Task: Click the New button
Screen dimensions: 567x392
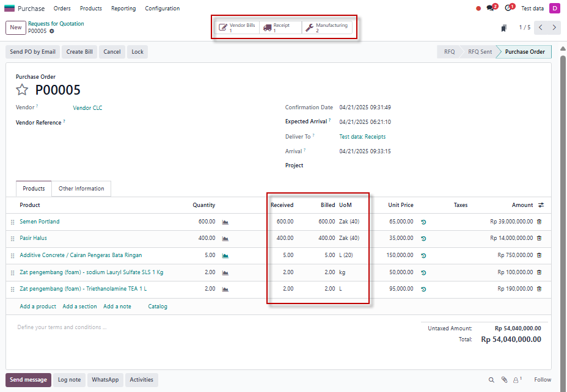Action: tap(15, 27)
